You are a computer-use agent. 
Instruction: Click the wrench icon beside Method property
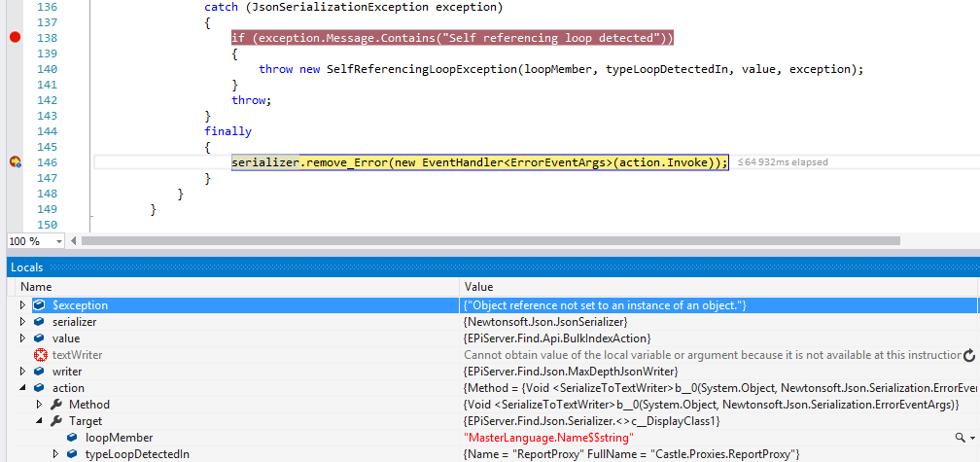click(x=56, y=405)
